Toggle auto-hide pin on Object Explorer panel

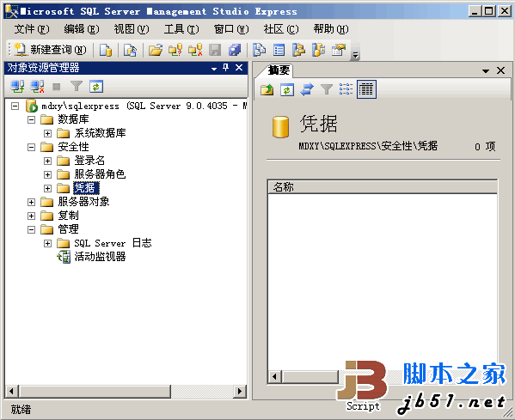pyautogui.click(x=225, y=68)
